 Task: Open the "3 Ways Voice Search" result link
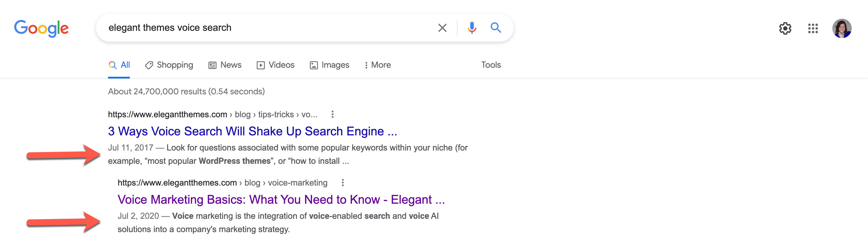(x=252, y=131)
